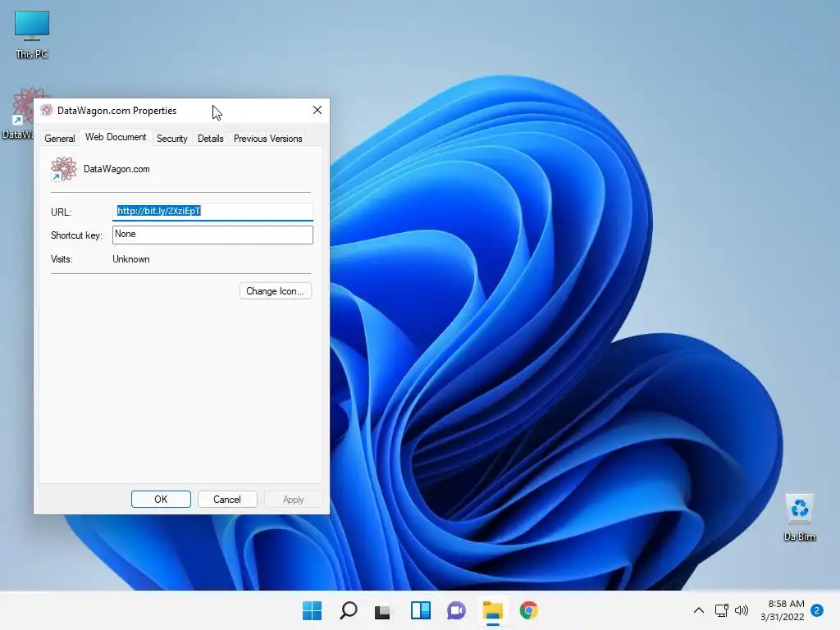Click the 'DataWagon.com' name text
This screenshot has width=840, height=630.
(x=116, y=169)
